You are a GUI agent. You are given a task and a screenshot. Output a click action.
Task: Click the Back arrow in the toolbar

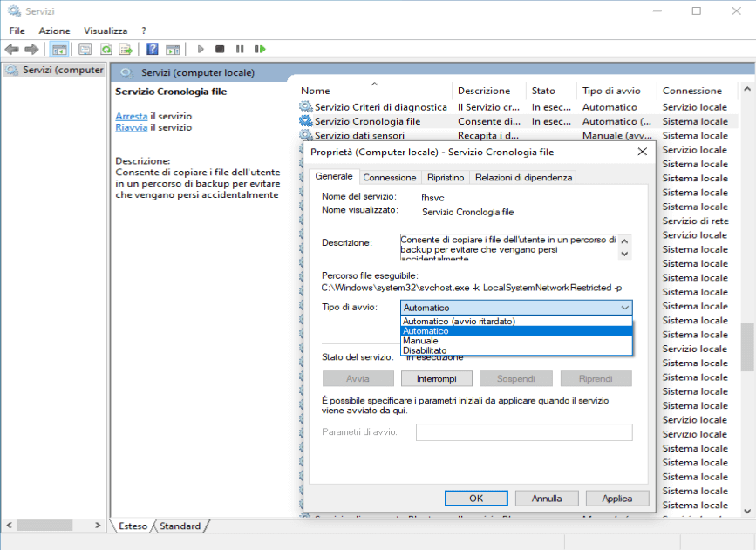pyautogui.click(x=11, y=50)
